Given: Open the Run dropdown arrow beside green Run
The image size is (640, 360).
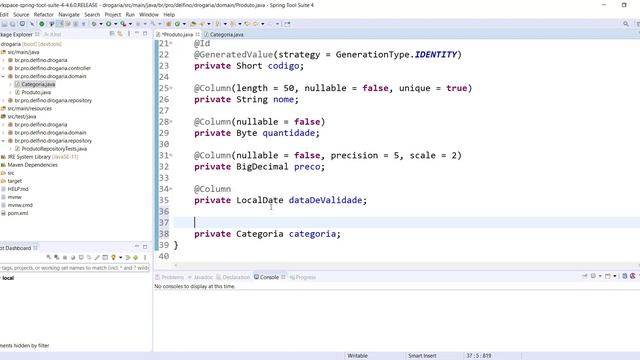Looking at the screenshot, I should [x=116, y=24].
